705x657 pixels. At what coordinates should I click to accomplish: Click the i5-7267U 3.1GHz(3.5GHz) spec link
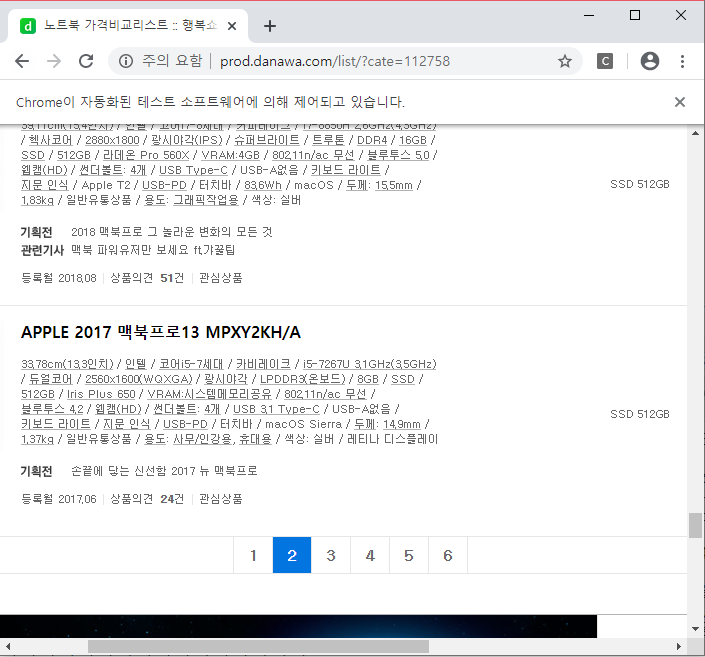click(370, 364)
